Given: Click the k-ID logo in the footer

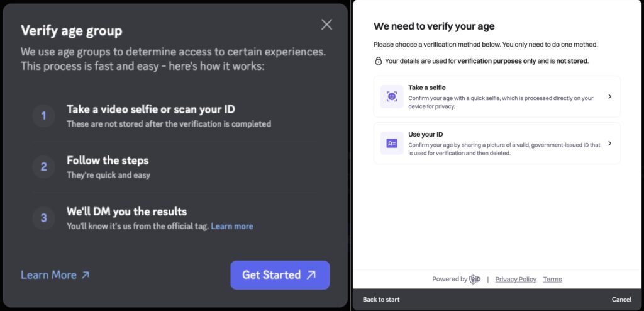Looking at the screenshot, I should [x=475, y=279].
